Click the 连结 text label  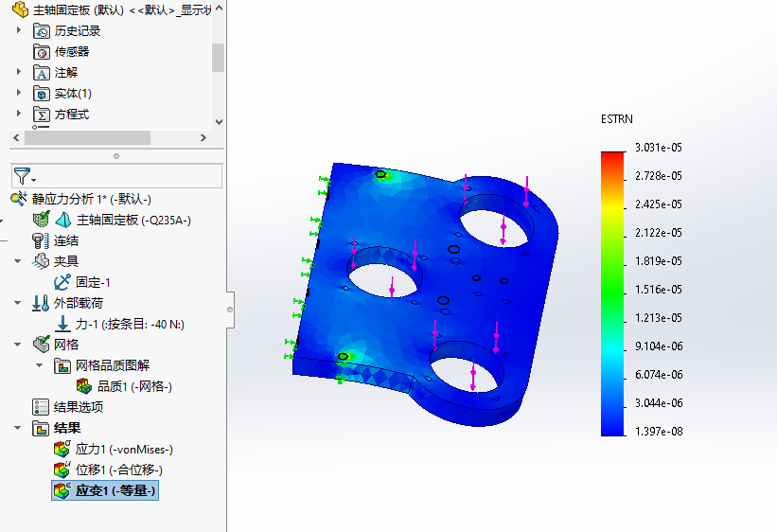point(66,240)
